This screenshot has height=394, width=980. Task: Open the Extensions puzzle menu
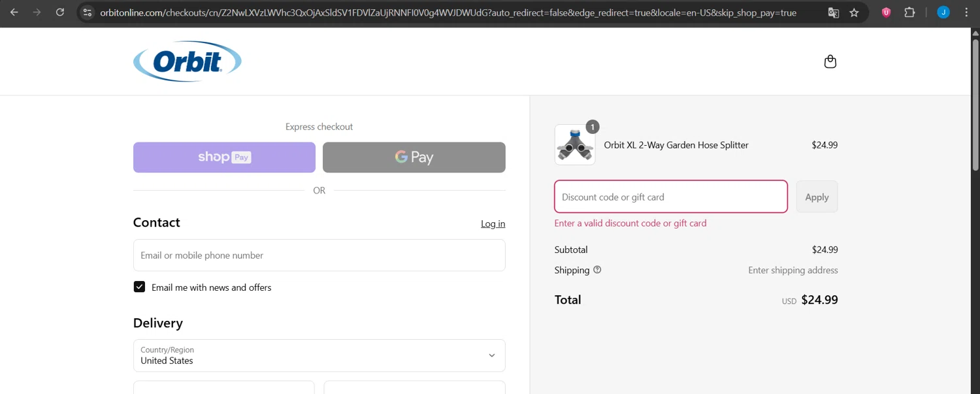click(x=909, y=12)
